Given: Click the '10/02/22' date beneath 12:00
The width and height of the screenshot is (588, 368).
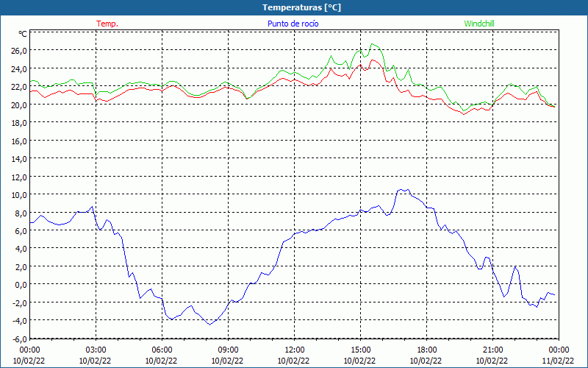Looking at the screenshot, I should (x=293, y=361).
